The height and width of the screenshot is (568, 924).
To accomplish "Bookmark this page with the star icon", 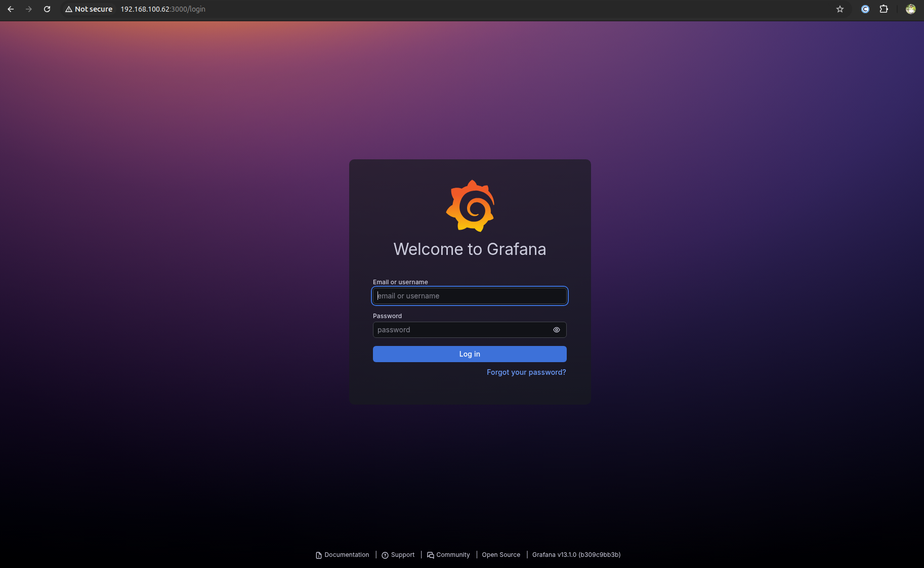I will [x=840, y=9].
